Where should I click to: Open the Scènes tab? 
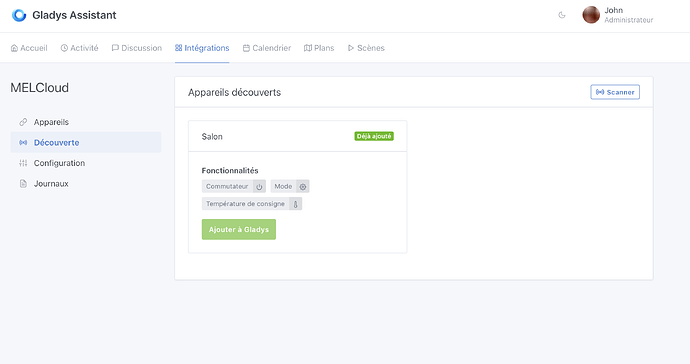[366, 48]
